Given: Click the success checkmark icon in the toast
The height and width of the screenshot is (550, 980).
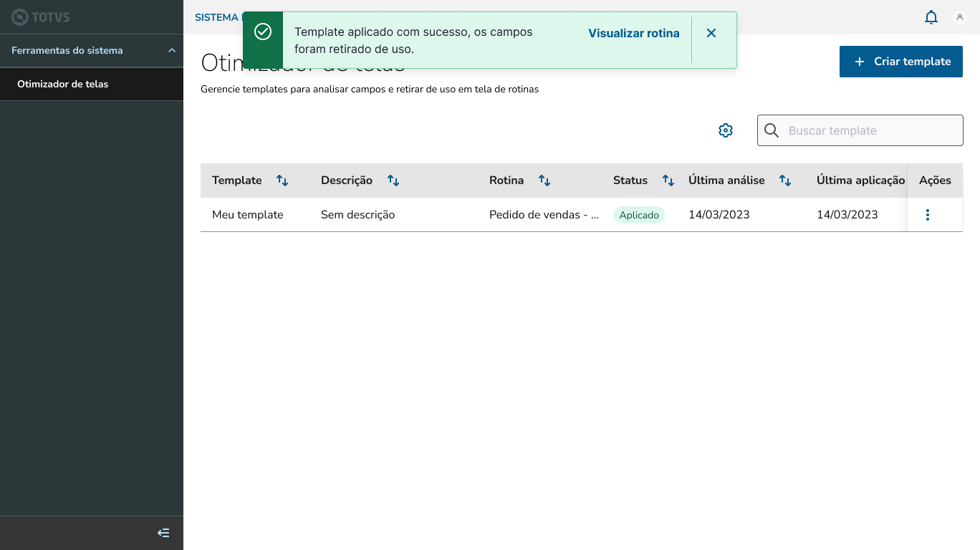Looking at the screenshot, I should [x=263, y=32].
